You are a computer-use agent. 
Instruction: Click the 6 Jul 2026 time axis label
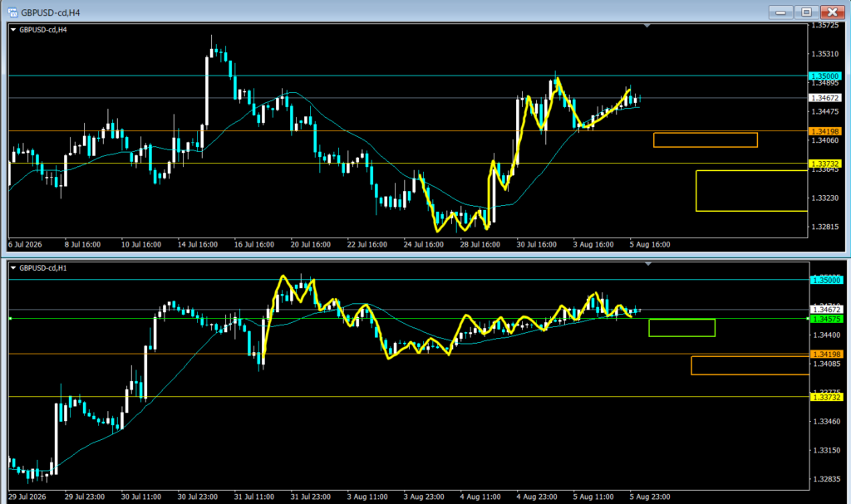coord(25,245)
